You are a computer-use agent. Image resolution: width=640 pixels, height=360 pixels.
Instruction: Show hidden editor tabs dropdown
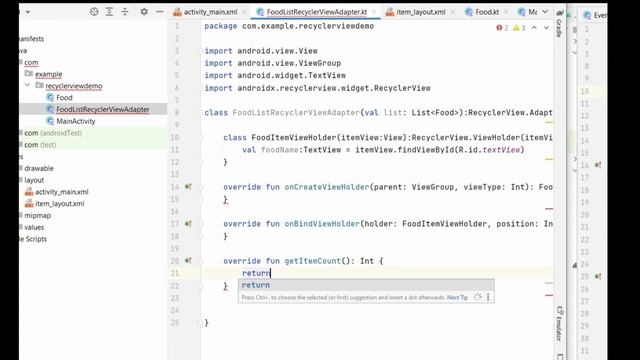click(545, 12)
